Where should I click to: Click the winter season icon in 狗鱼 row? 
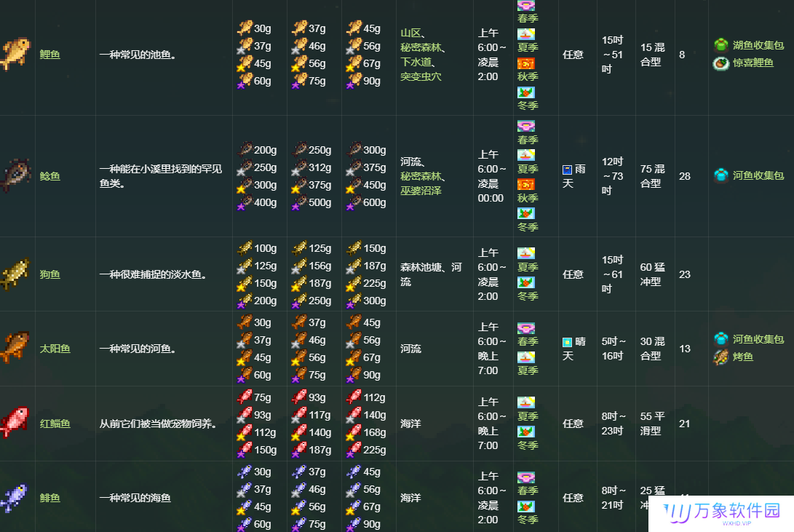(526, 282)
